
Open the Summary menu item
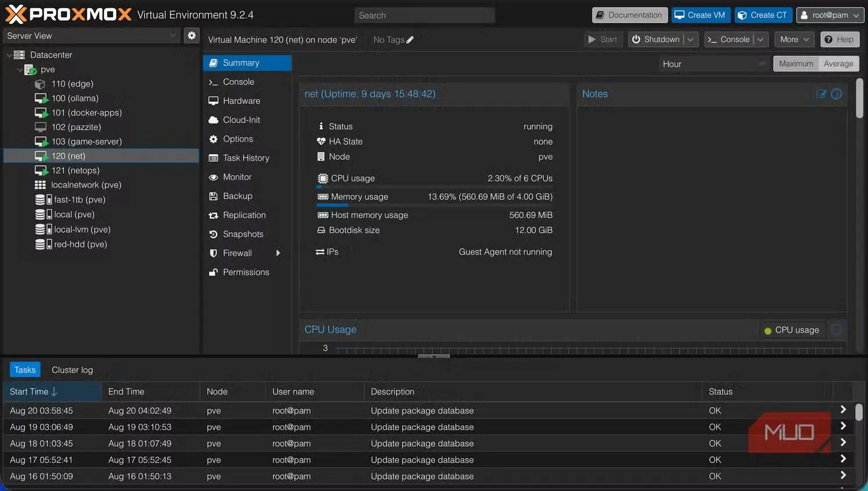coord(247,63)
